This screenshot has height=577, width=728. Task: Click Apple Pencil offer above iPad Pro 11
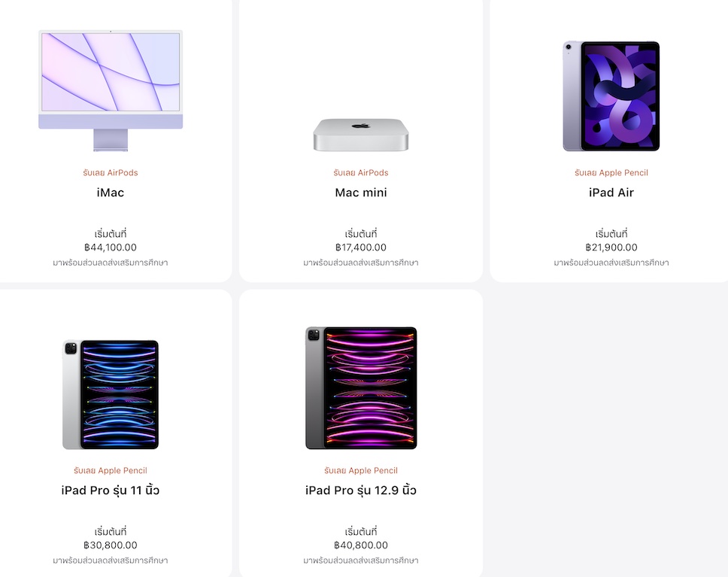pos(111,471)
